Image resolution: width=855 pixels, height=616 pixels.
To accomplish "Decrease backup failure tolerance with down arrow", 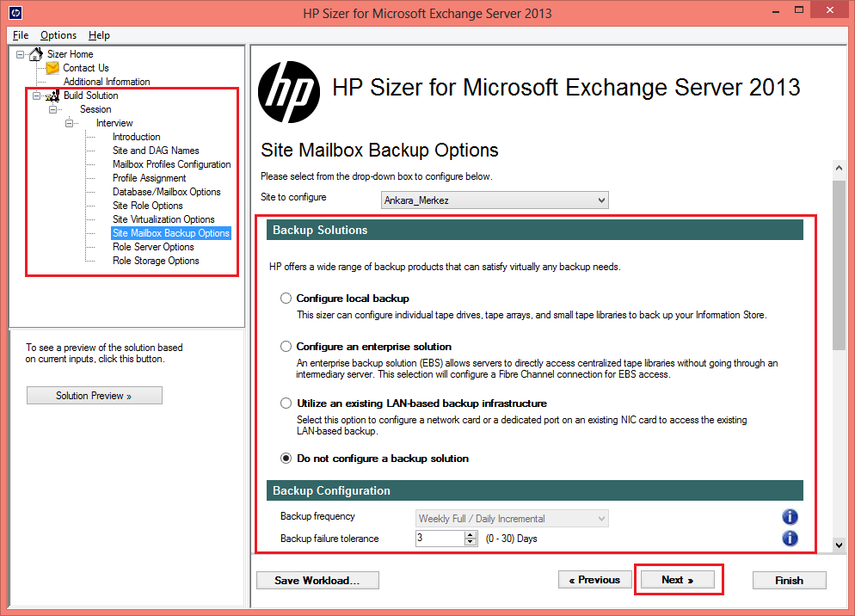I will [471, 542].
